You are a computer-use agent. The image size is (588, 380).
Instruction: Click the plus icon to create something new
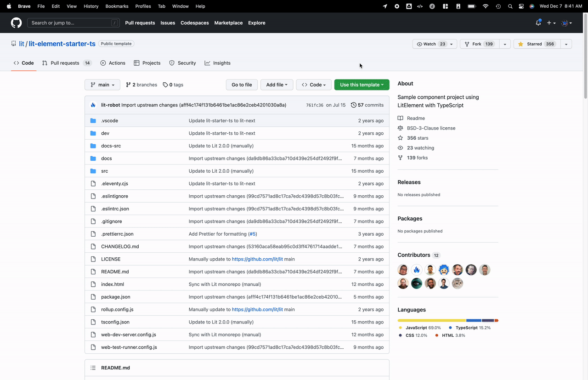point(549,22)
